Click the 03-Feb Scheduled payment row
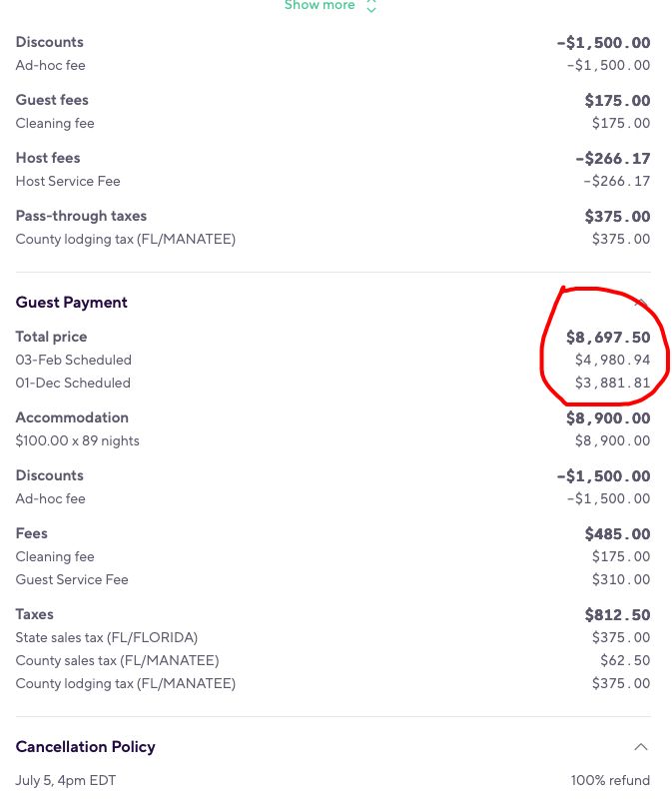Viewport: 672px width, 802px height. pyautogui.click(x=333, y=361)
